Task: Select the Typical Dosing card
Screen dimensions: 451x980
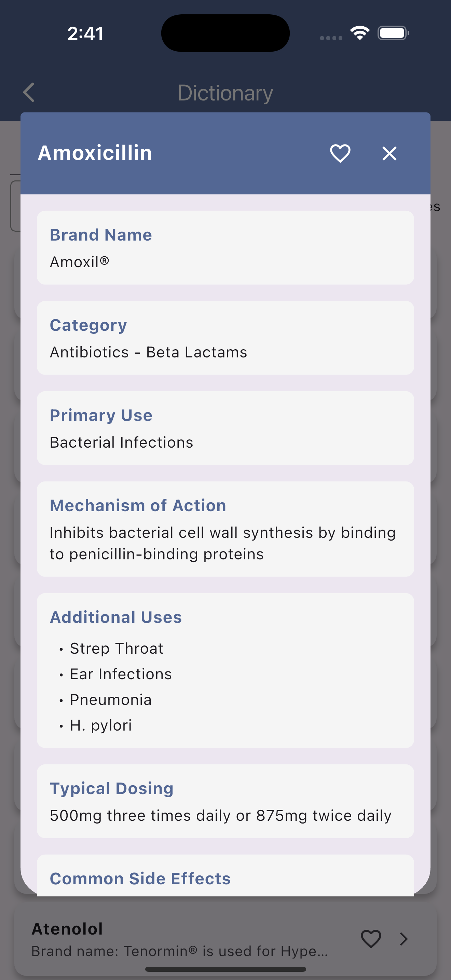Action: pyautogui.click(x=225, y=801)
